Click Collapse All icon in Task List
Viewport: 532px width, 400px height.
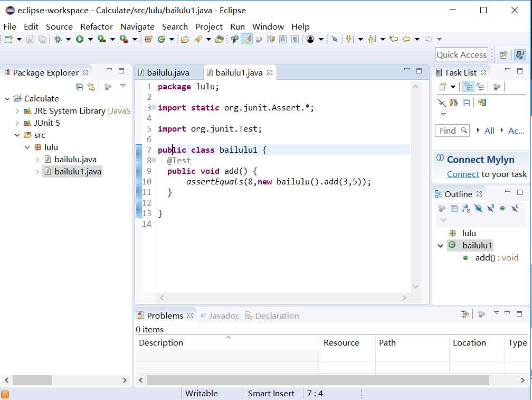pyautogui.click(x=467, y=103)
